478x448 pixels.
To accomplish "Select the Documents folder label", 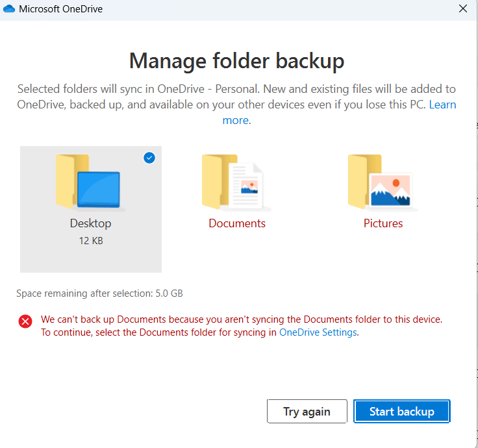I will click(x=237, y=223).
